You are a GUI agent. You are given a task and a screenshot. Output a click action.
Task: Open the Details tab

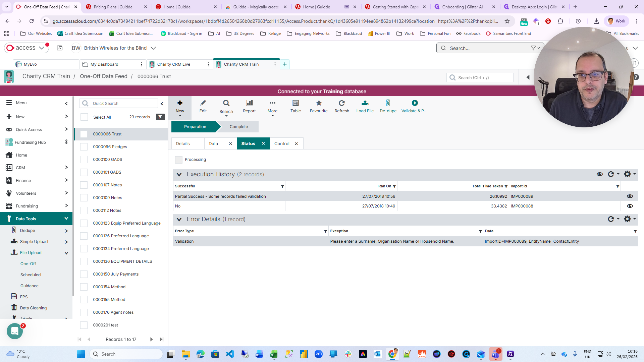(x=183, y=144)
